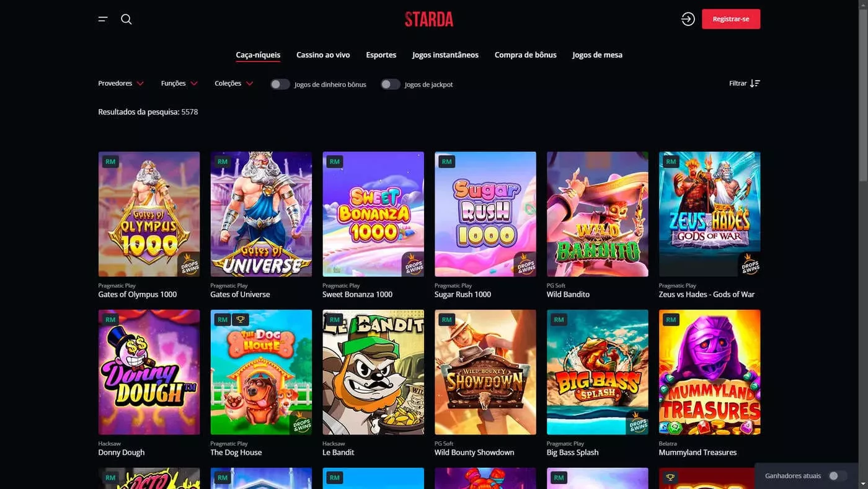Select the Mummyland Treasures game tile

(x=710, y=372)
